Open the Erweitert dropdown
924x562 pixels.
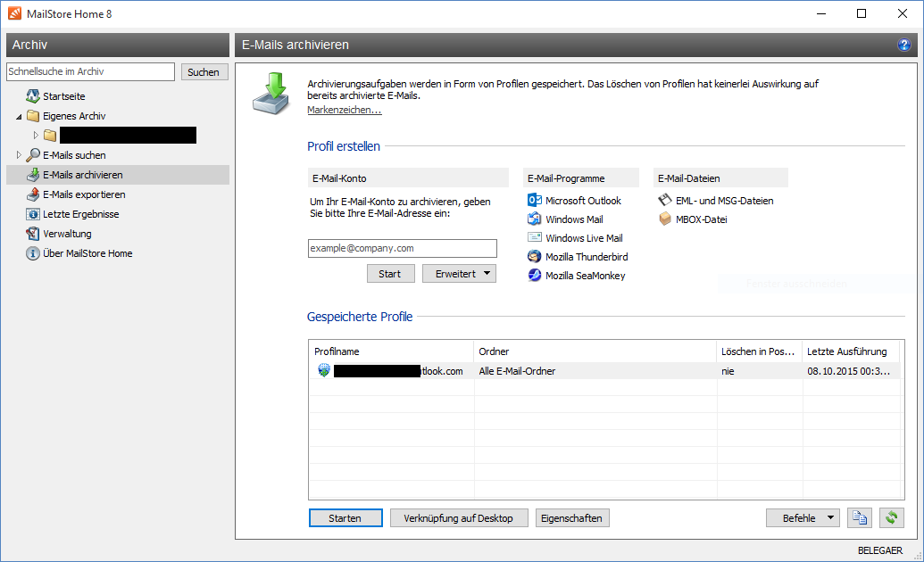click(459, 274)
